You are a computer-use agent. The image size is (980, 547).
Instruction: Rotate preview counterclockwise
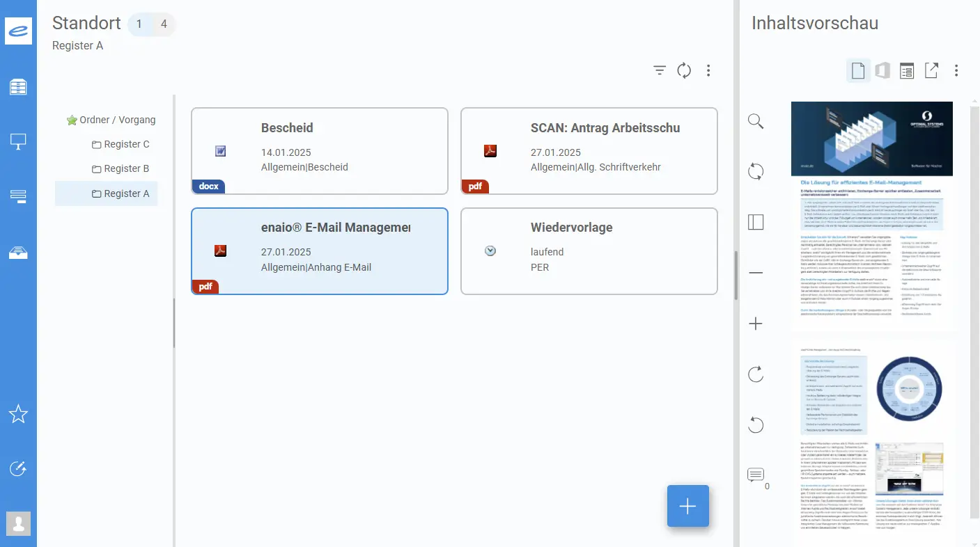click(x=756, y=425)
